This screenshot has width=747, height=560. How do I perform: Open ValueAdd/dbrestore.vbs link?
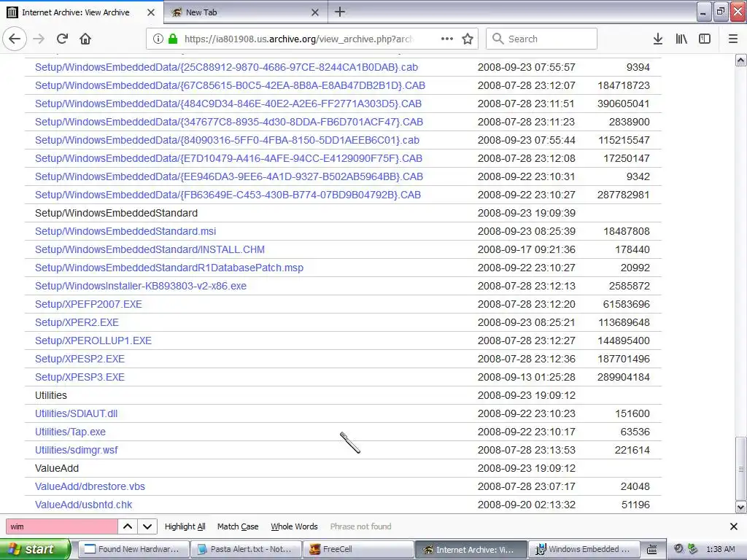[x=90, y=486]
